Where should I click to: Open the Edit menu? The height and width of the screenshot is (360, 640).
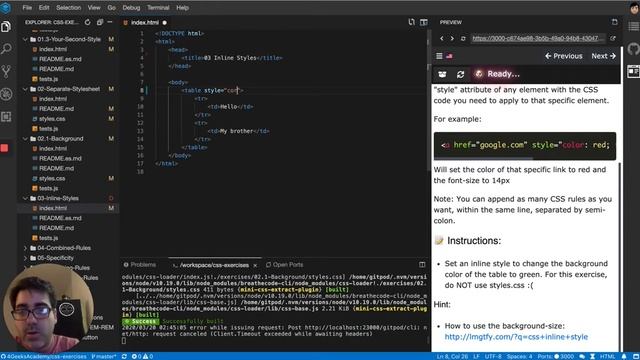pos(44,8)
